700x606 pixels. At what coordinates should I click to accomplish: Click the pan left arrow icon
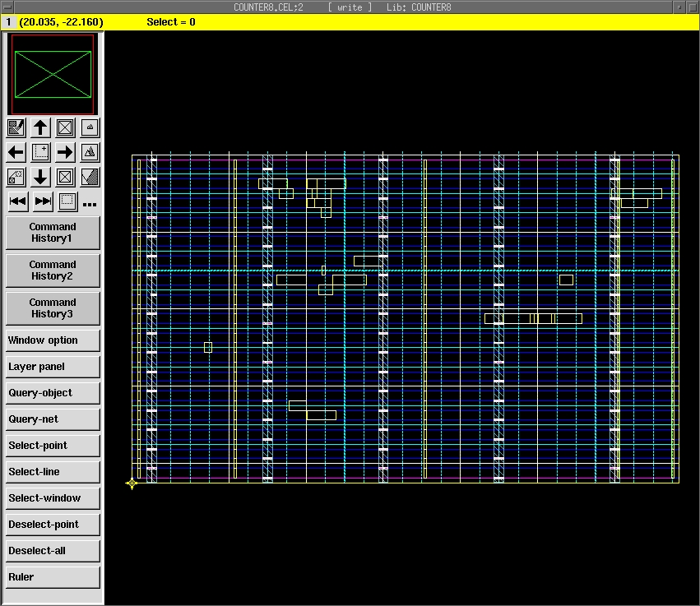point(16,152)
